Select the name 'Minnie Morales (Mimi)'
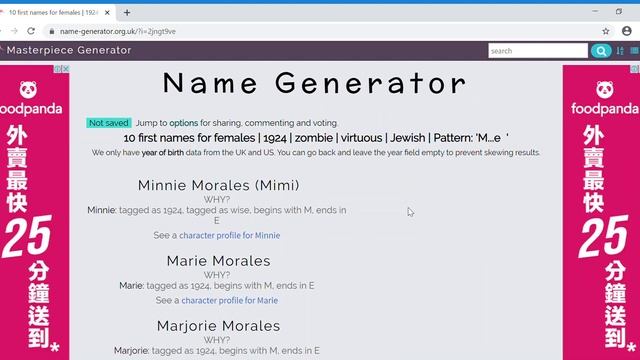This screenshot has width=640, height=360. [218, 185]
